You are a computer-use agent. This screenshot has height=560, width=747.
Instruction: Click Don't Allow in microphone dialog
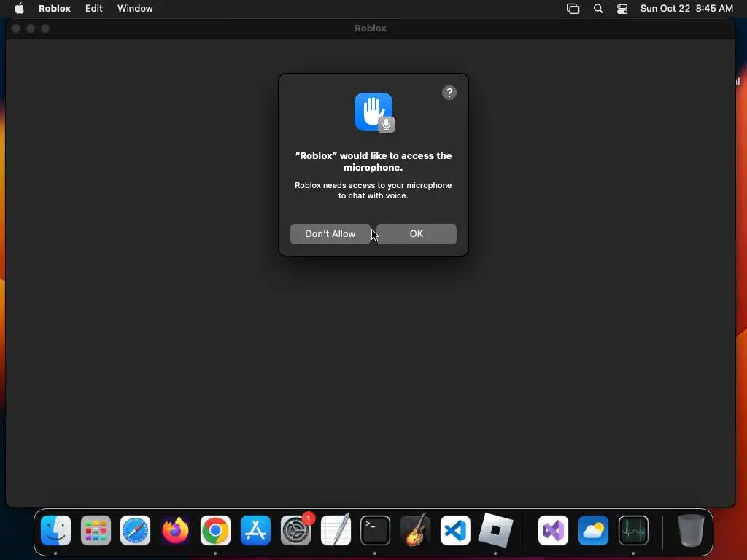pyautogui.click(x=330, y=234)
